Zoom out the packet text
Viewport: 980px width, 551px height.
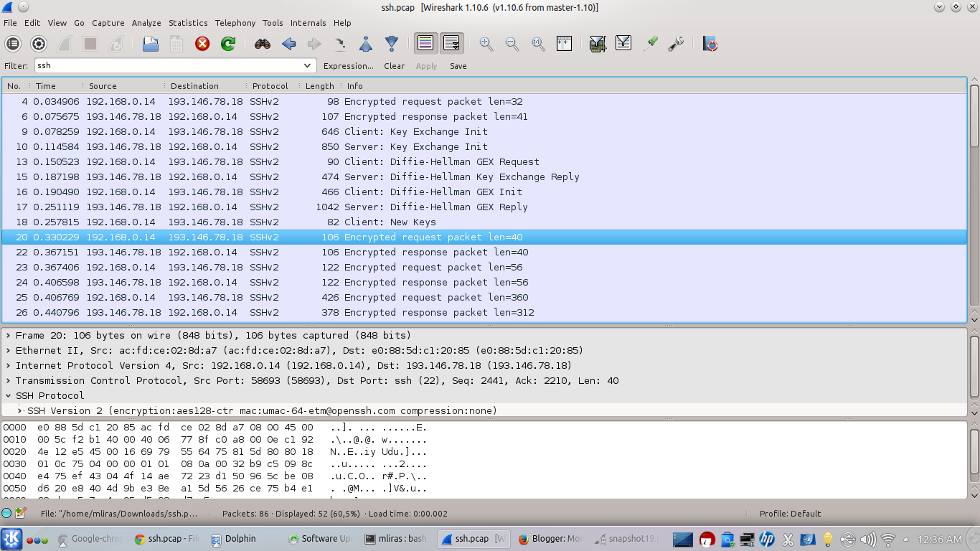tap(512, 44)
